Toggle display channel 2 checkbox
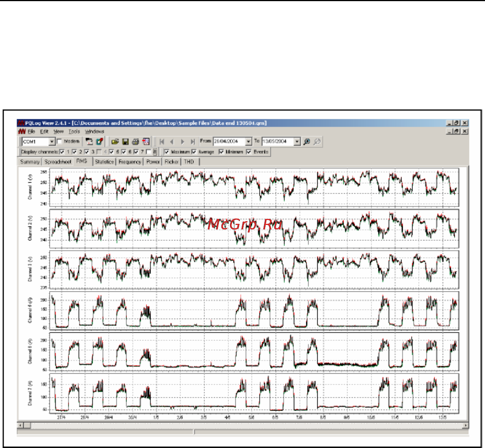Viewport: 485px width, 448px height. pyautogui.click(x=74, y=152)
